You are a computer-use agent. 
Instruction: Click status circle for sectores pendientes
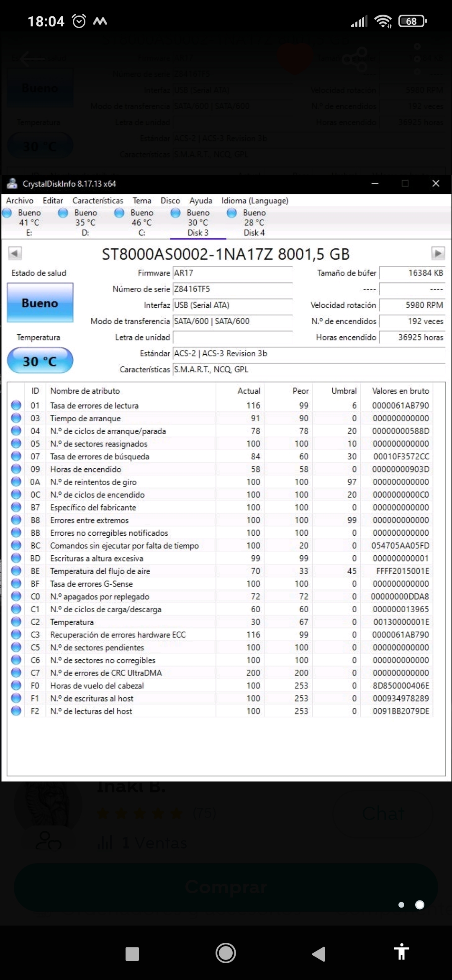(x=16, y=647)
